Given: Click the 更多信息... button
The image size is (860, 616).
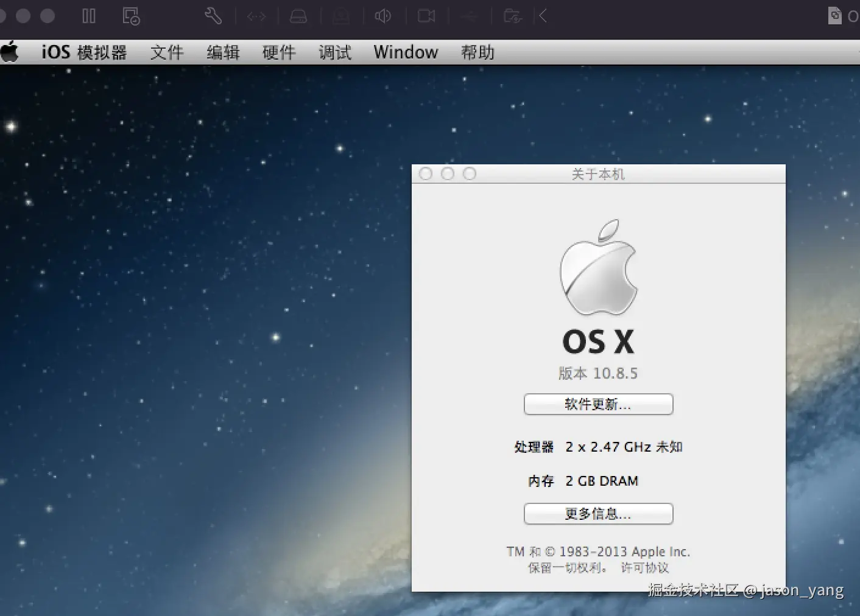Looking at the screenshot, I should (598, 514).
